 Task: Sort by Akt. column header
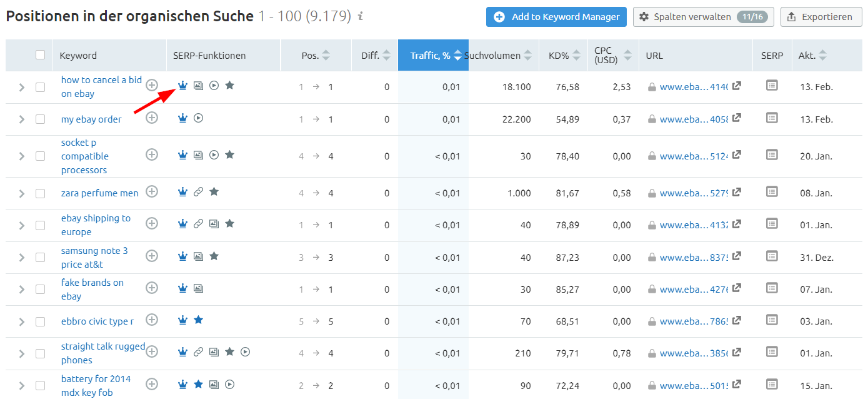click(x=812, y=56)
